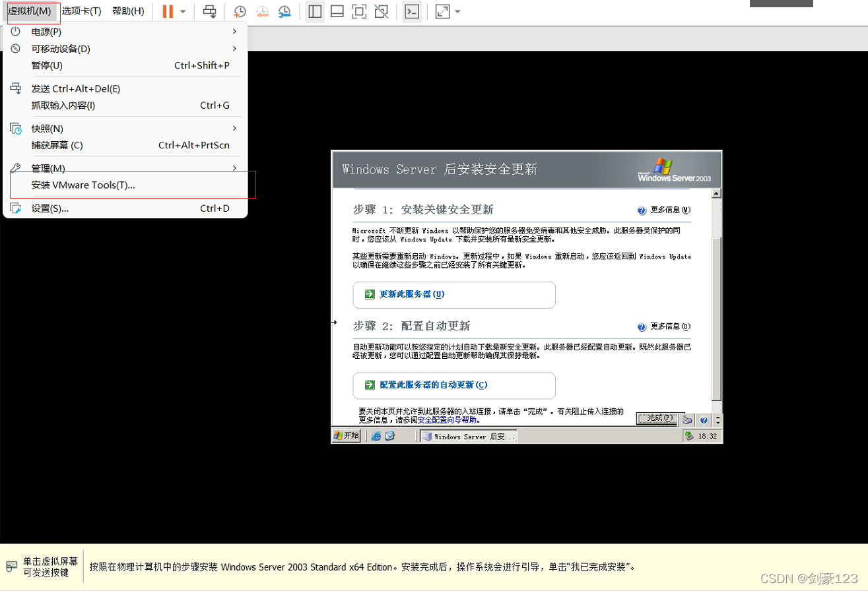The height and width of the screenshot is (591, 868).
Task: Click the snapshot icon beside 快照(N)
Action: pyautogui.click(x=16, y=129)
